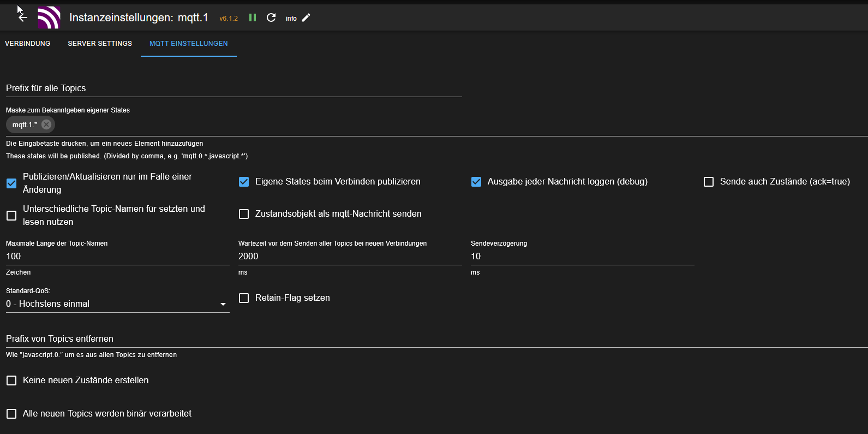Switch to Server Settings tab

coord(100,44)
